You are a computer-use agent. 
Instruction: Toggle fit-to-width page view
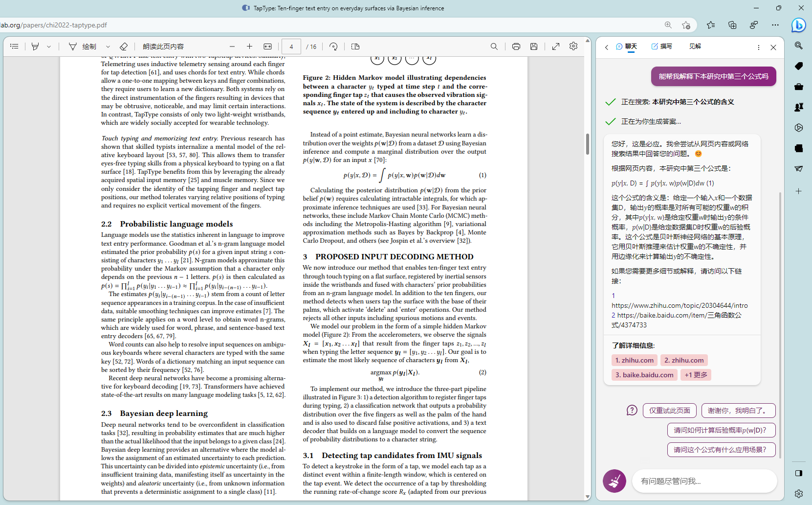pyautogui.click(x=267, y=46)
